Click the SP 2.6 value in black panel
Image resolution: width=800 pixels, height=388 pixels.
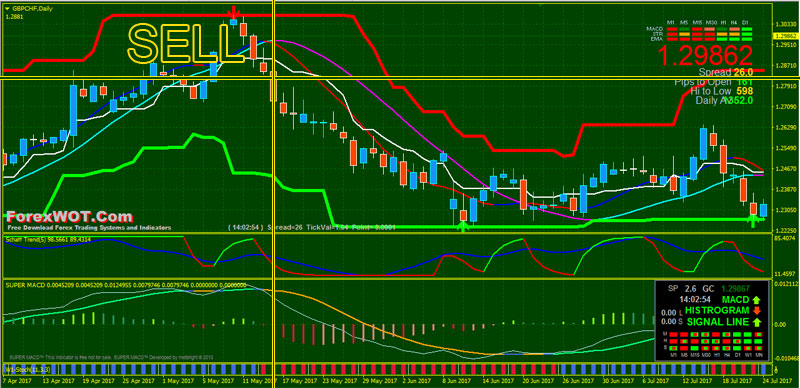click(682, 288)
